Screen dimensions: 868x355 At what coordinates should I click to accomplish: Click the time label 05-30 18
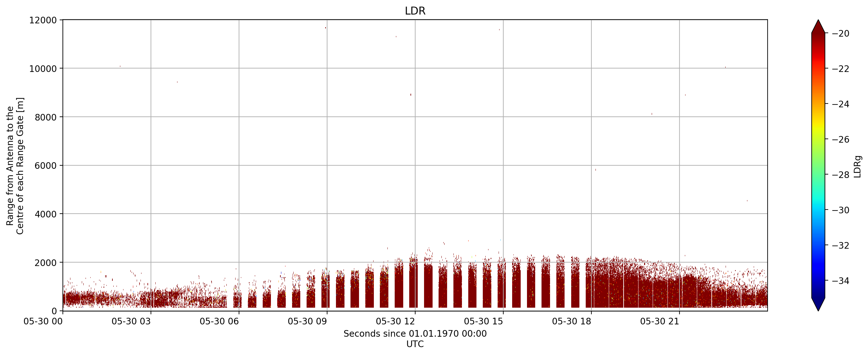pyautogui.click(x=572, y=321)
